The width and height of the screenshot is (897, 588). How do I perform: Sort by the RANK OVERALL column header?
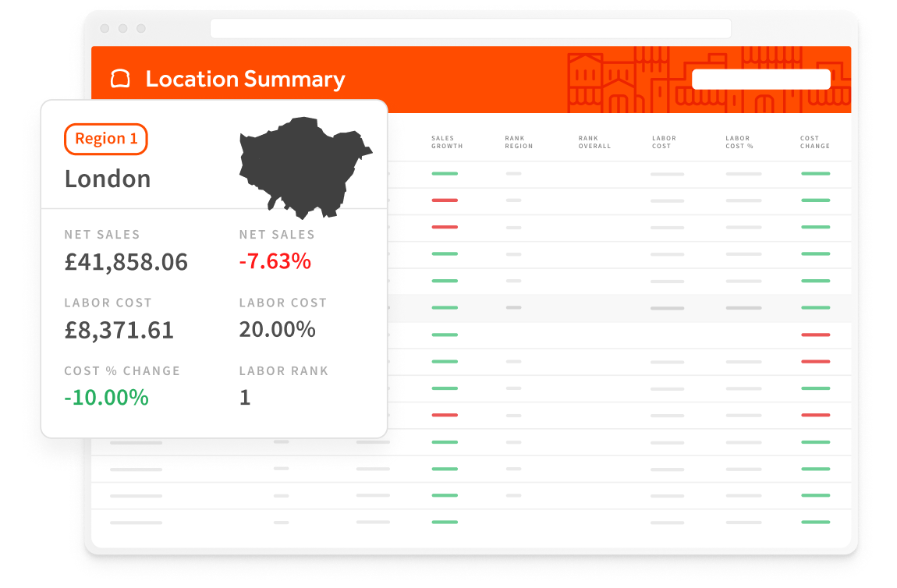point(594,141)
